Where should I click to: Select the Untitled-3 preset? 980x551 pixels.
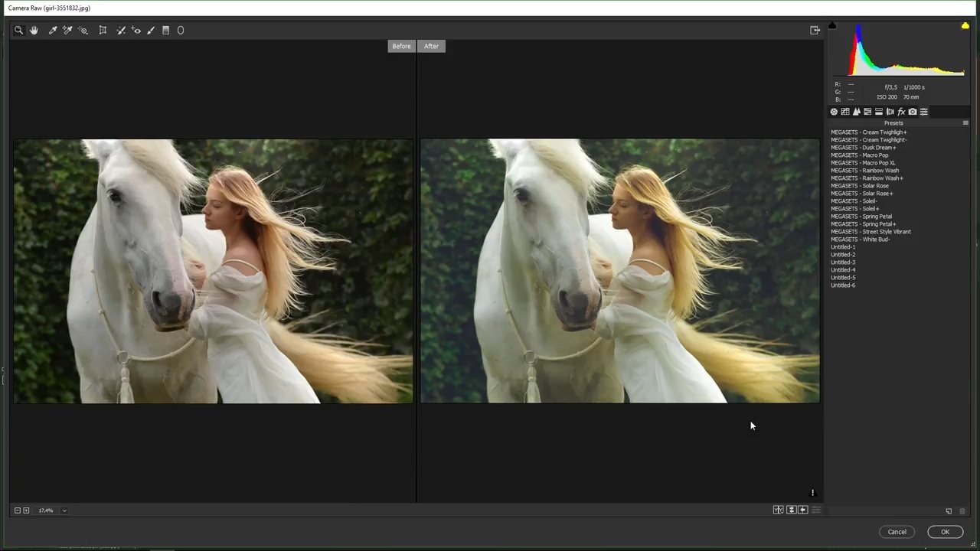pyautogui.click(x=843, y=262)
